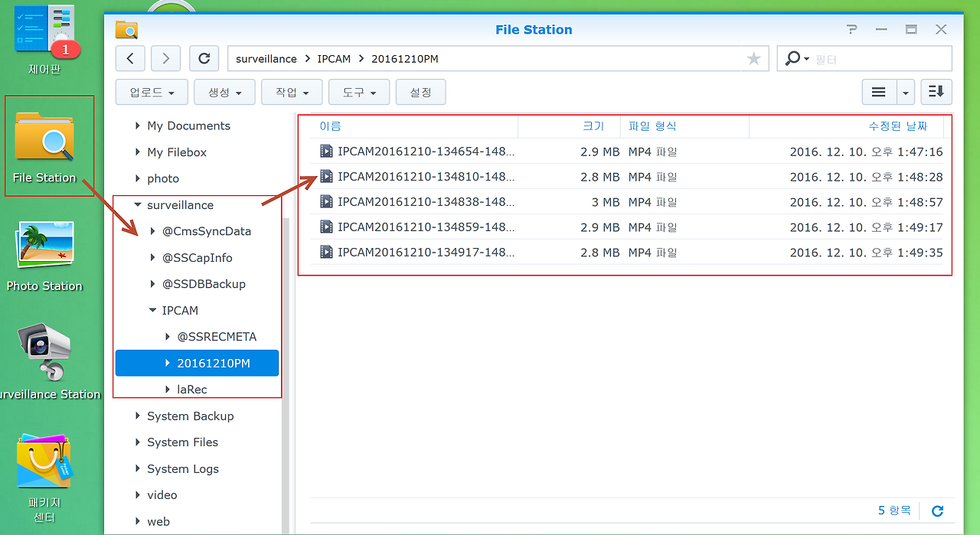Collapse the IPCAM folder tree arrow
This screenshot has height=535, width=980.
click(x=153, y=311)
